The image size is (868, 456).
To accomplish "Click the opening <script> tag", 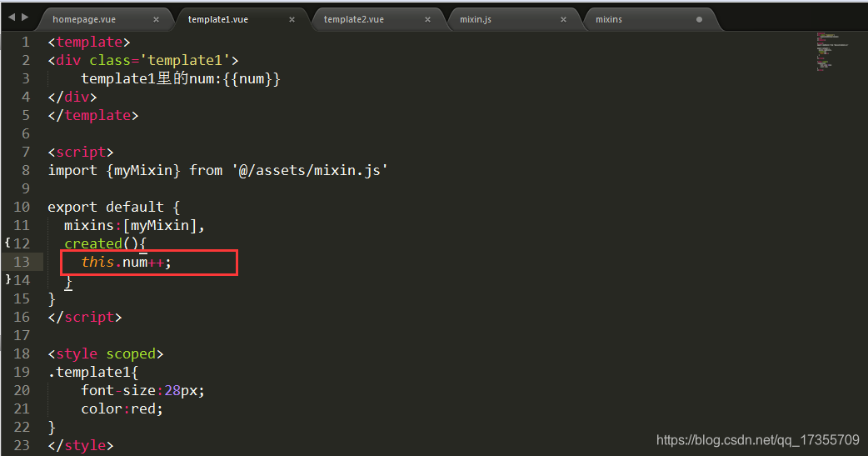I will pos(81,152).
